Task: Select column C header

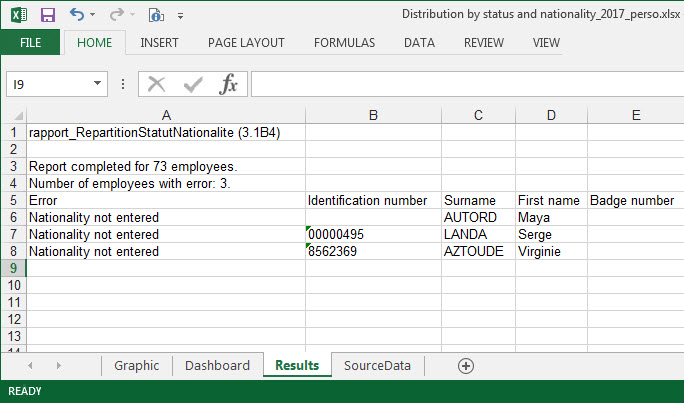Action: click(477, 115)
